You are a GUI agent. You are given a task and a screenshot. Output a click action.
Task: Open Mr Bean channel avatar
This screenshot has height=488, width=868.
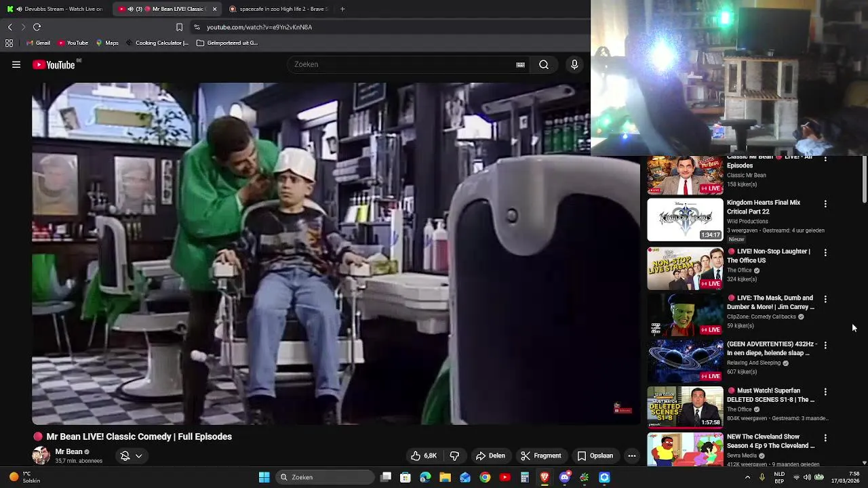41,455
